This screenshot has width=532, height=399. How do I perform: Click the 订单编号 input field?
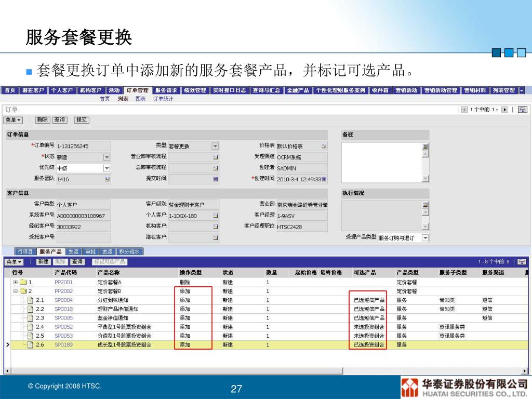84,146
